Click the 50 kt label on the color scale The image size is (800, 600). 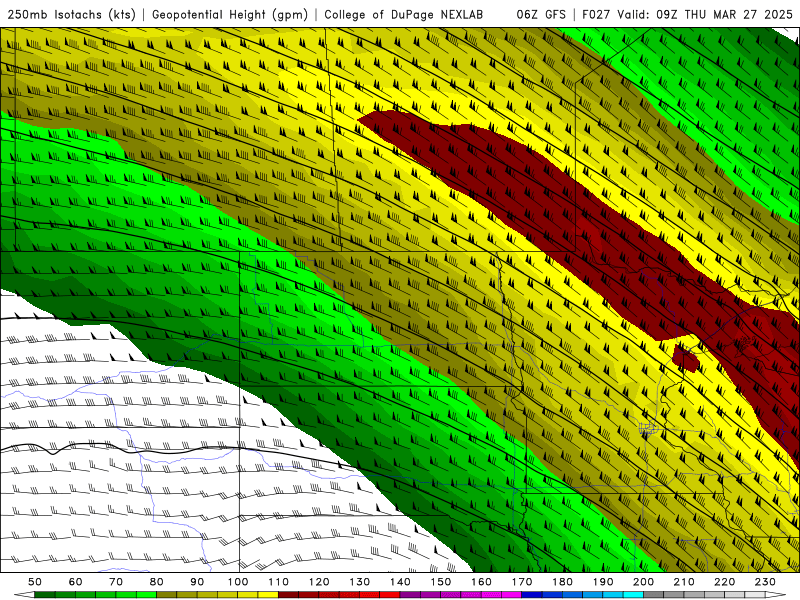click(34, 582)
